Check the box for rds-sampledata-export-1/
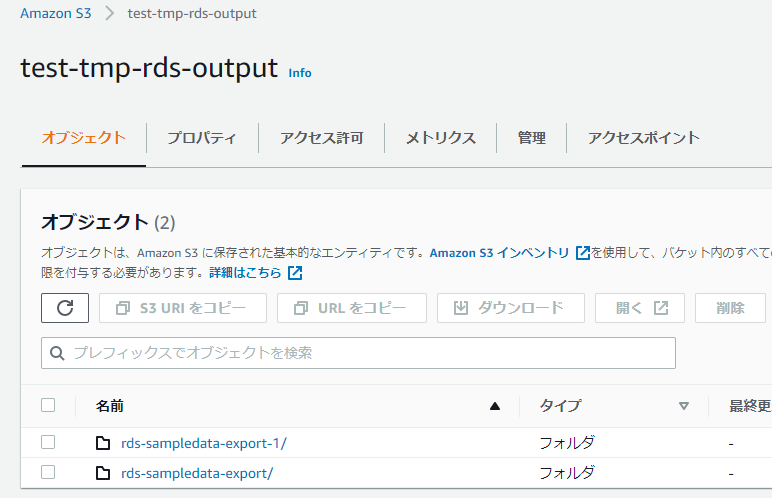 [48, 442]
